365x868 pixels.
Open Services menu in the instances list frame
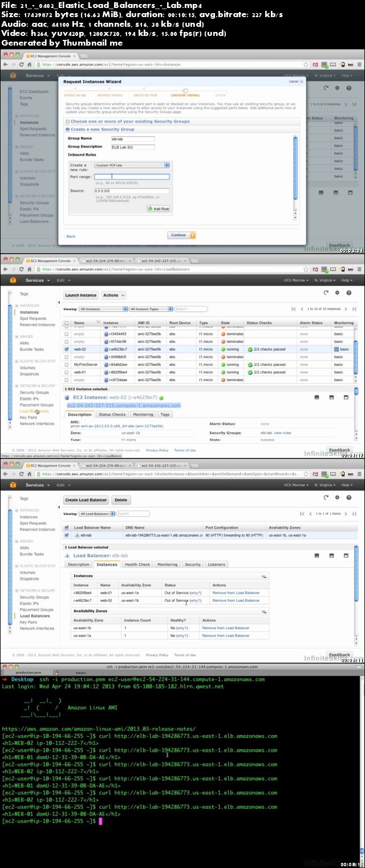tap(36, 280)
